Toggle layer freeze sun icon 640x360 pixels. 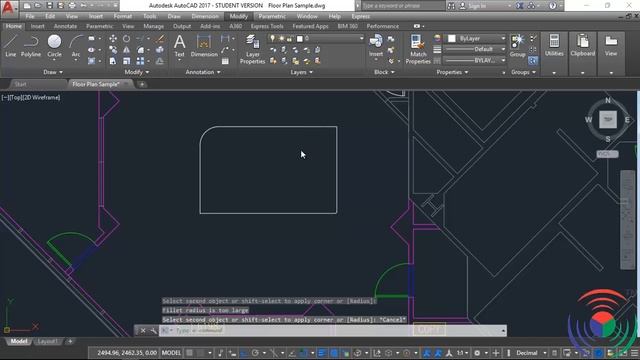[281, 38]
